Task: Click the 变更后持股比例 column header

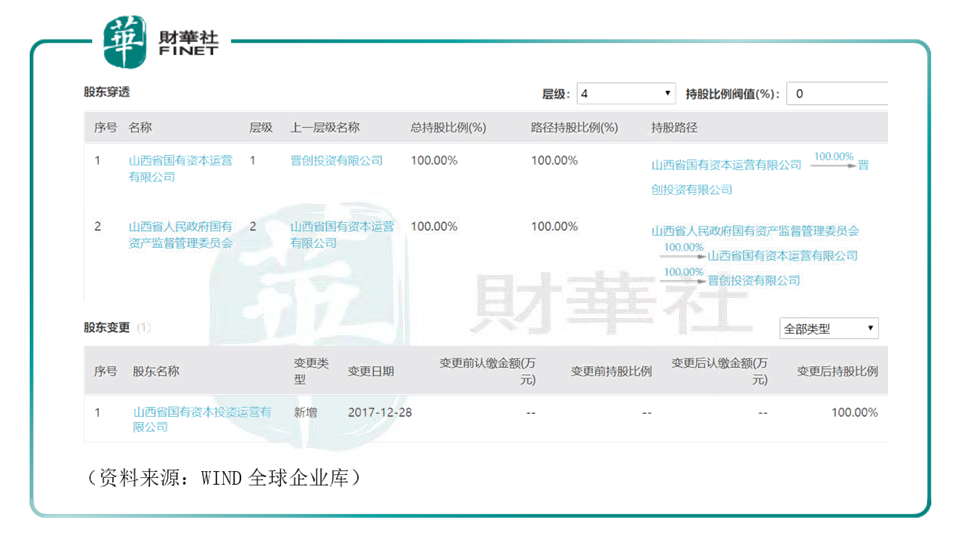Action: (x=837, y=371)
